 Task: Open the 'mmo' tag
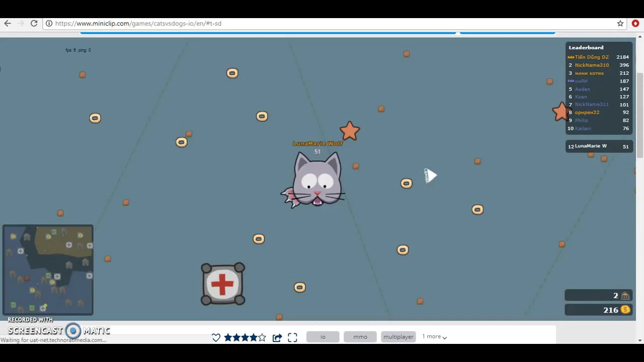360,337
